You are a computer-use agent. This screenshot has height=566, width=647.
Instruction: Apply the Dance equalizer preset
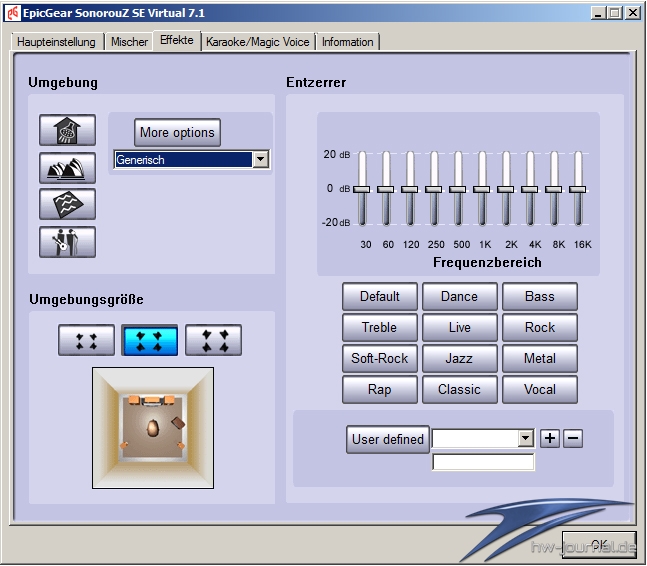[460, 296]
